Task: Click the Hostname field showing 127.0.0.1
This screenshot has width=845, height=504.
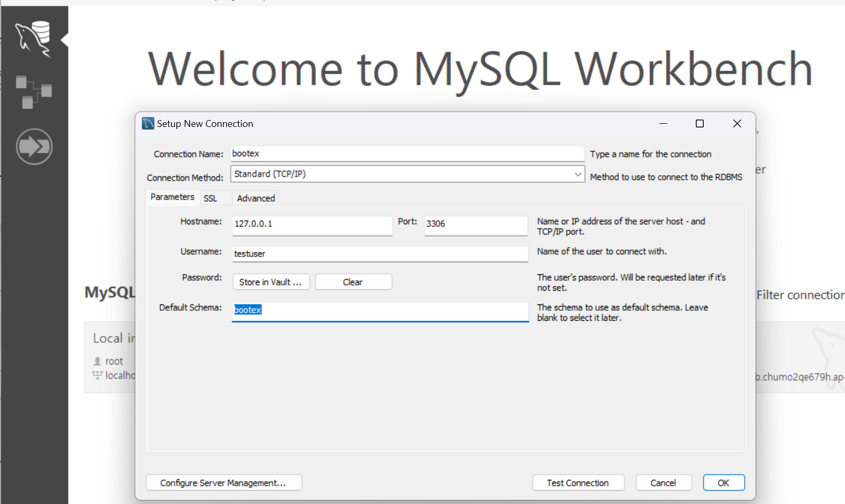Action: point(312,225)
